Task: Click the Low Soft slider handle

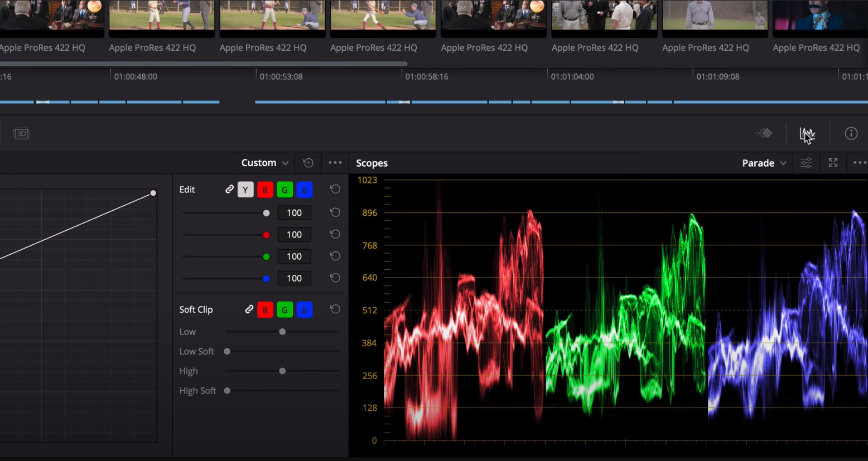Action: [227, 351]
